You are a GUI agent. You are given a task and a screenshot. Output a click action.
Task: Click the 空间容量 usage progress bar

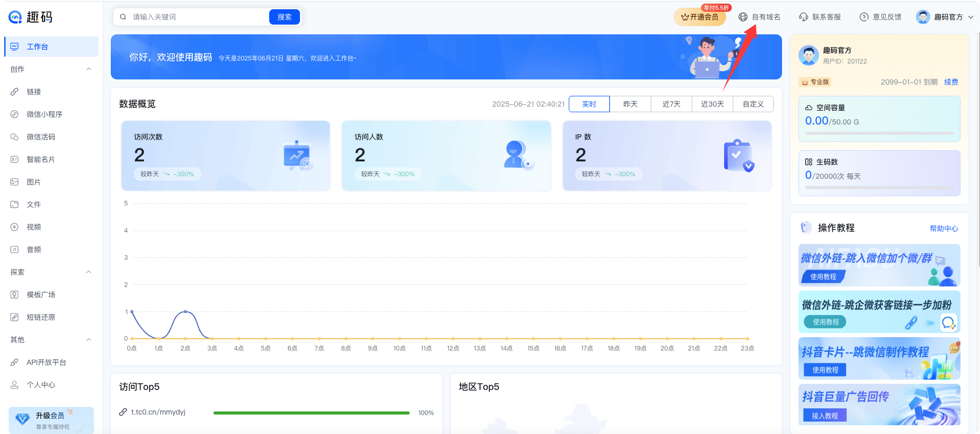(x=879, y=133)
